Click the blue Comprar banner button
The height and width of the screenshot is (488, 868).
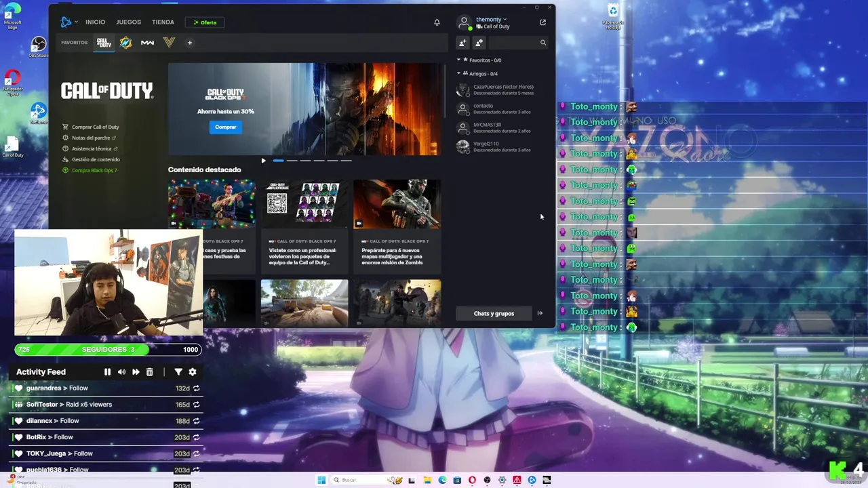pyautogui.click(x=226, y=127)
